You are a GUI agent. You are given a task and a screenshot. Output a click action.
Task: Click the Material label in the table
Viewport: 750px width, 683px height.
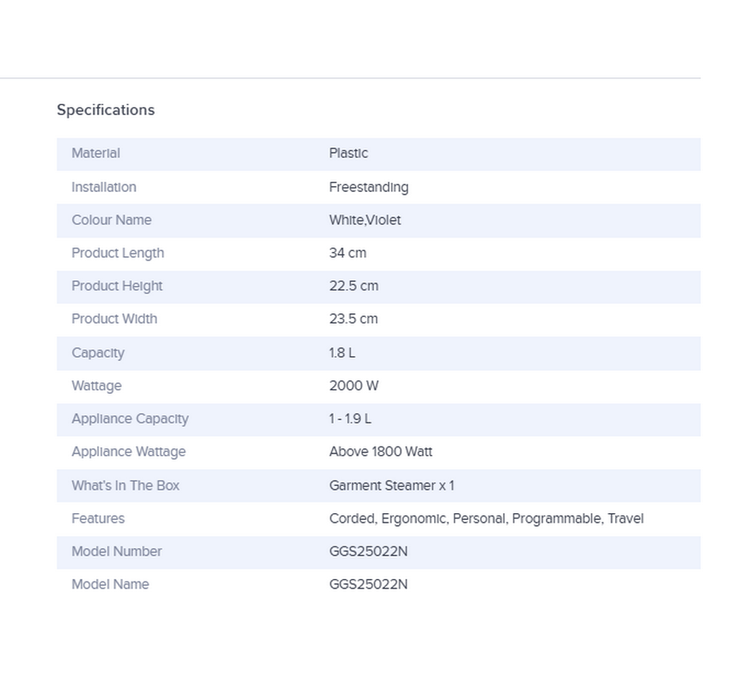95,153
